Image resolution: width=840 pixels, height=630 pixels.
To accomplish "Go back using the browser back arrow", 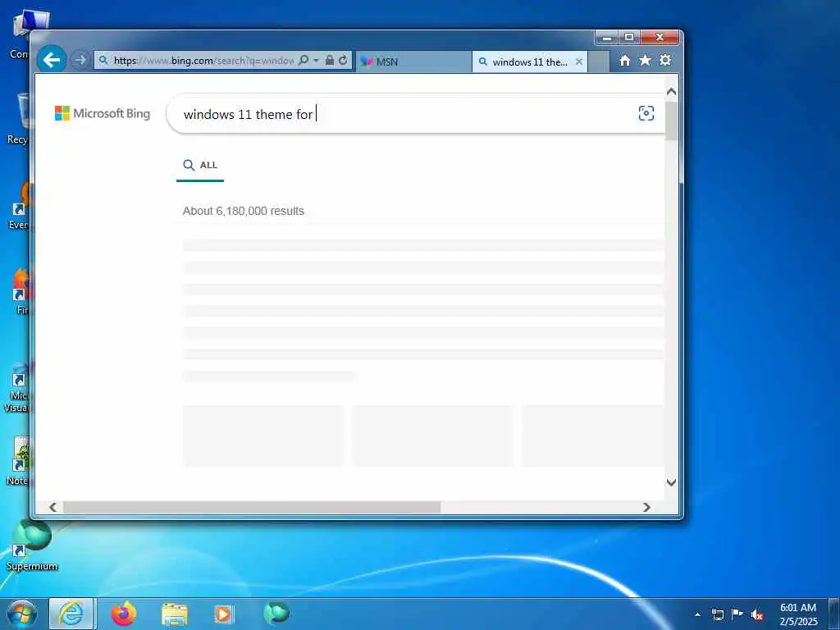I will (52, 59).
